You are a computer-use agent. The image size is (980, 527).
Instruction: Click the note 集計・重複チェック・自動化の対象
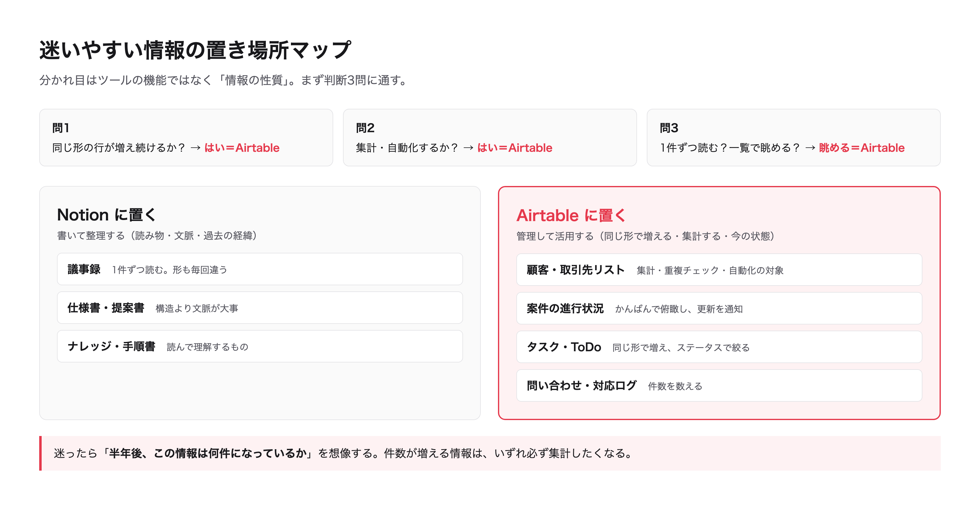710,271
